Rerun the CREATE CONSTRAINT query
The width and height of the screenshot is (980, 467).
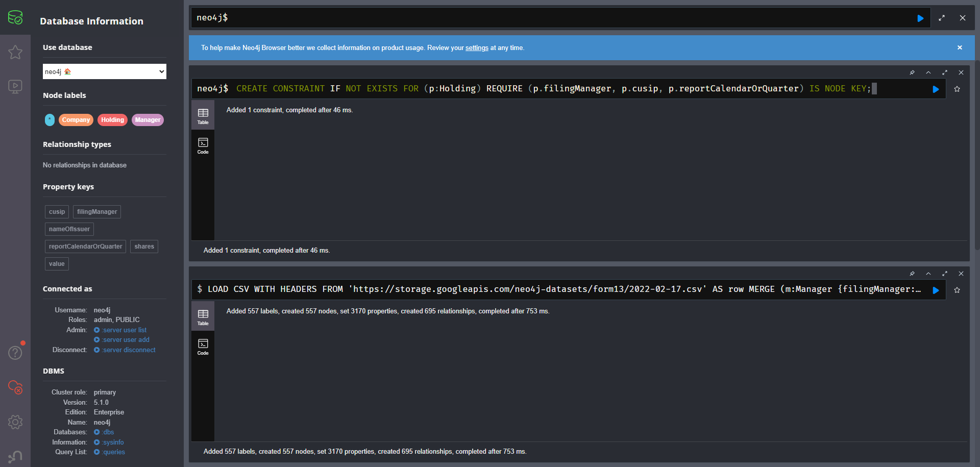[x=936, y=89]
